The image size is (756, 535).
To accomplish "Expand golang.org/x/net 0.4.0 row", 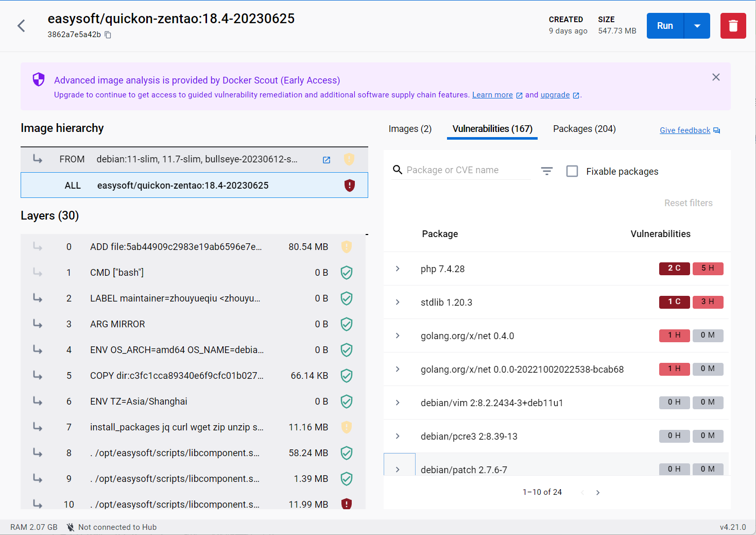I will [x=398, y=336].
